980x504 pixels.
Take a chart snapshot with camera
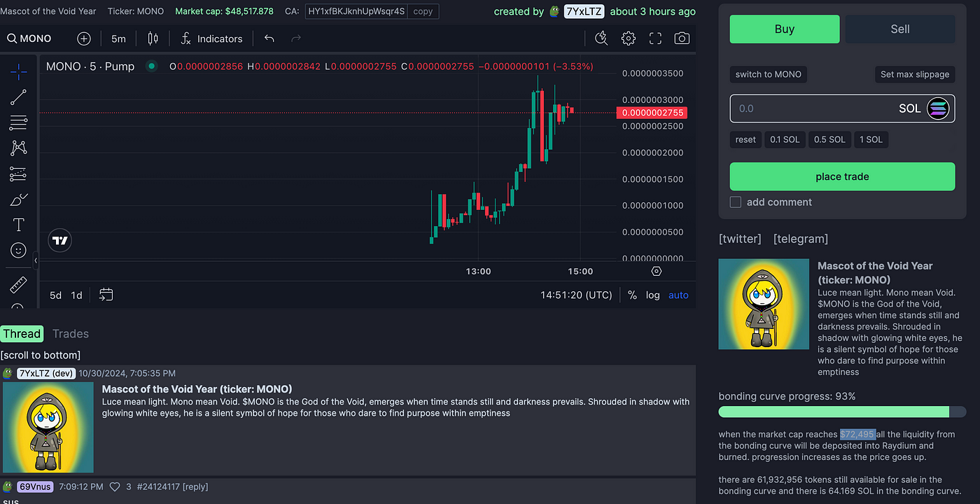(682, 38)
